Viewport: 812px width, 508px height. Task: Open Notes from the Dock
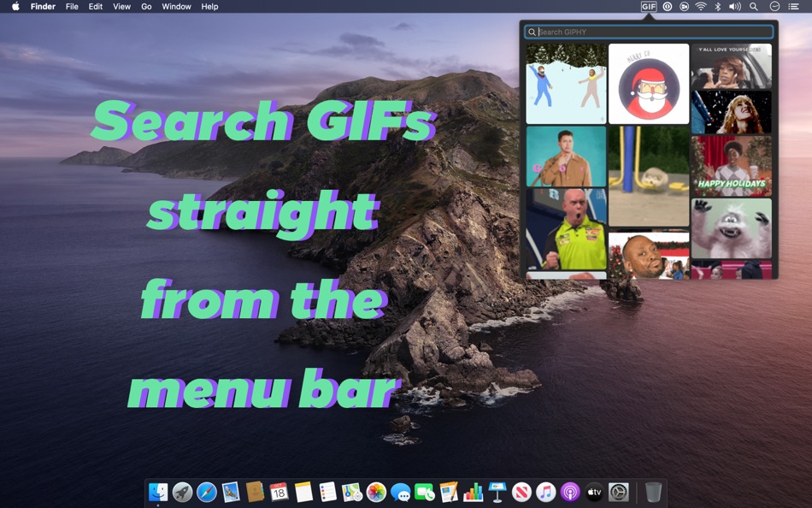point(303,492)
